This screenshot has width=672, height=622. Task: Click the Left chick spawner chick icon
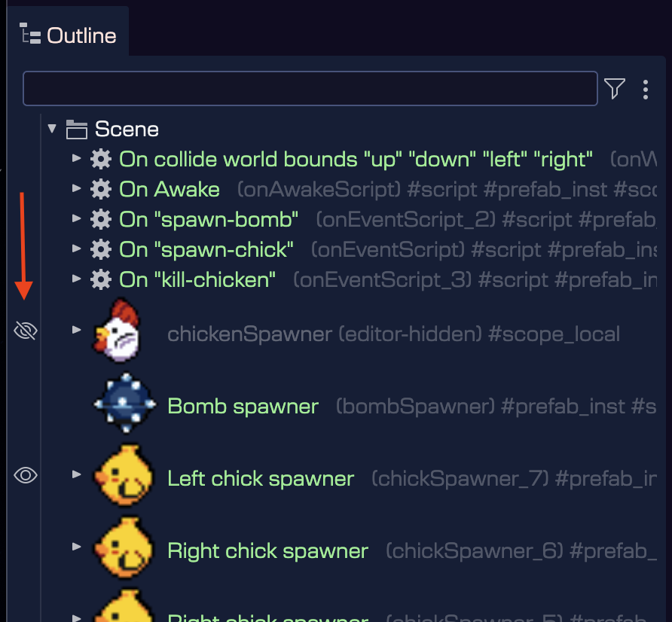coord(123,477)
